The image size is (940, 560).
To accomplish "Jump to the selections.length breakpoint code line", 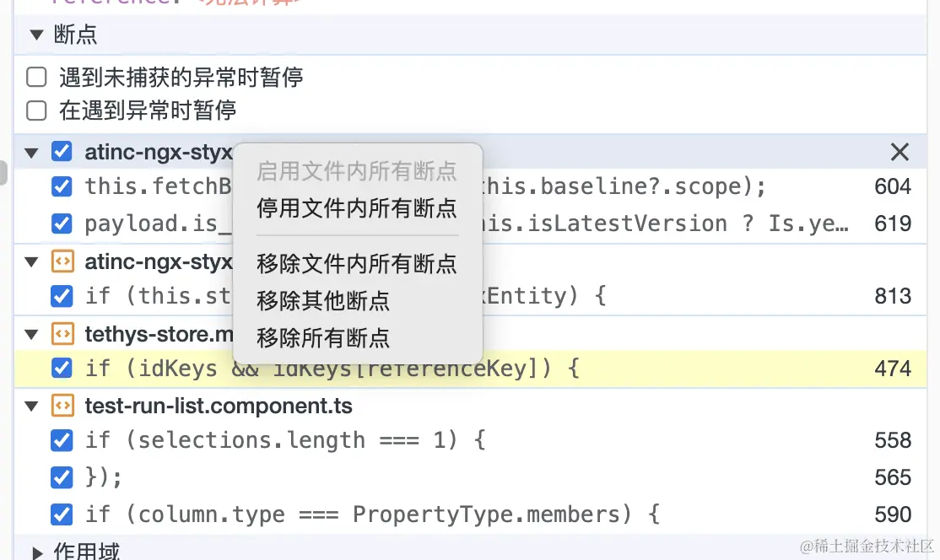I will point(285,440).
